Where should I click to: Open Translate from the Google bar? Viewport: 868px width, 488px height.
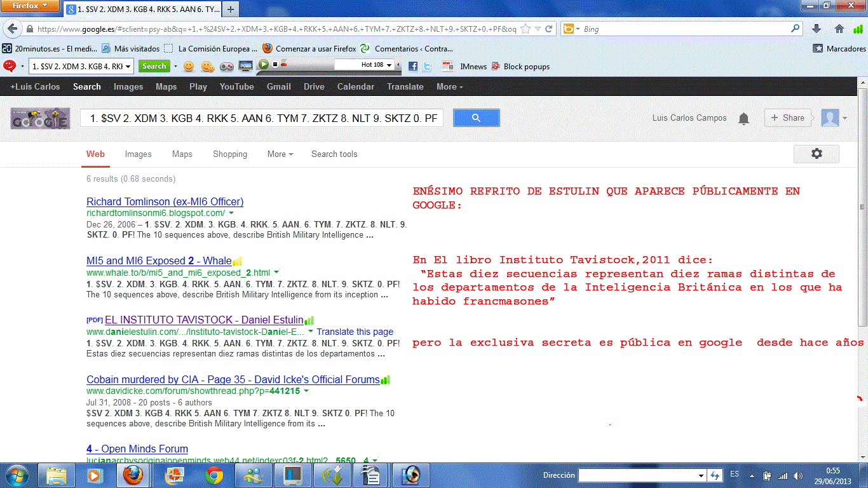[x=405, y=87]
